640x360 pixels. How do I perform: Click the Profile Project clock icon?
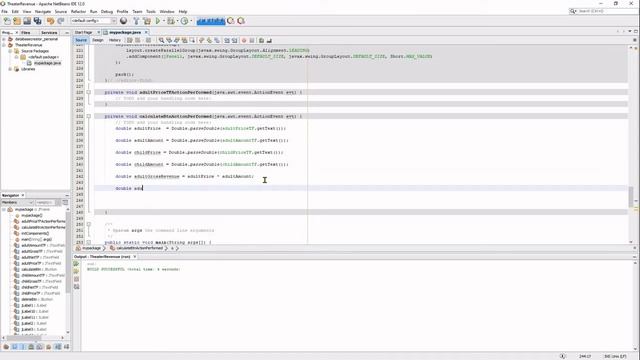pos(184,21)
